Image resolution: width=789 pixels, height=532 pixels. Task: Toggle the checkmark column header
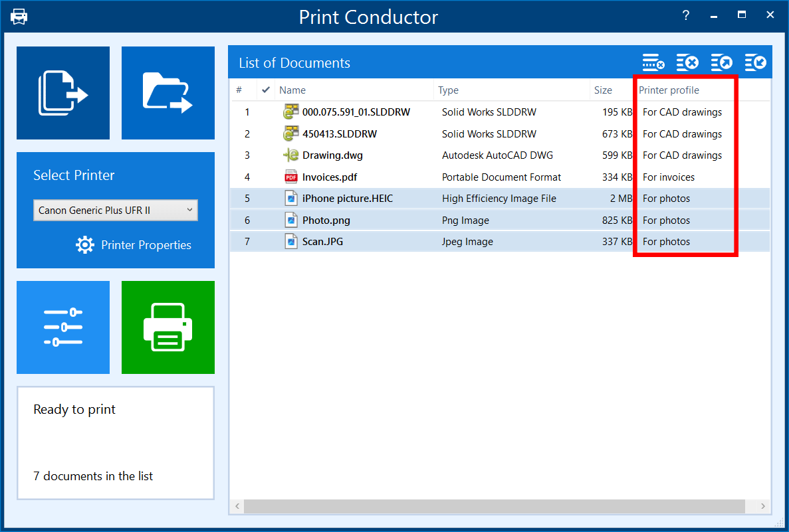tap(266, 90)
